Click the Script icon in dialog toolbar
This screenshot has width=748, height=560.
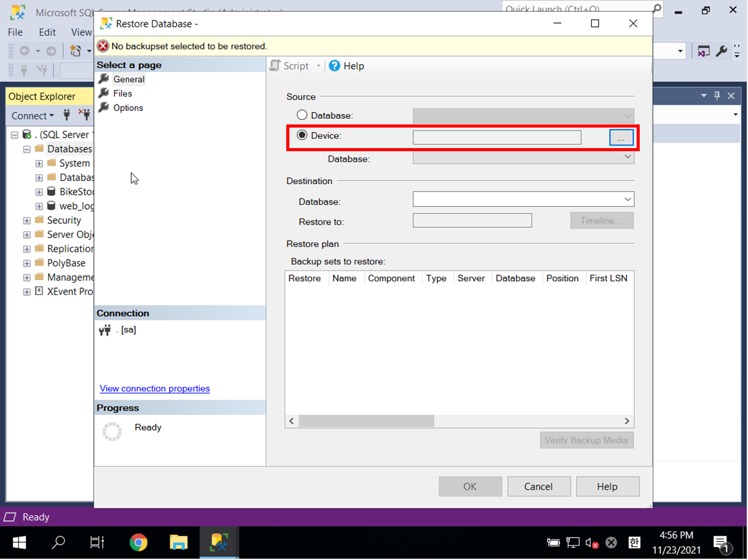coord(275,66)
